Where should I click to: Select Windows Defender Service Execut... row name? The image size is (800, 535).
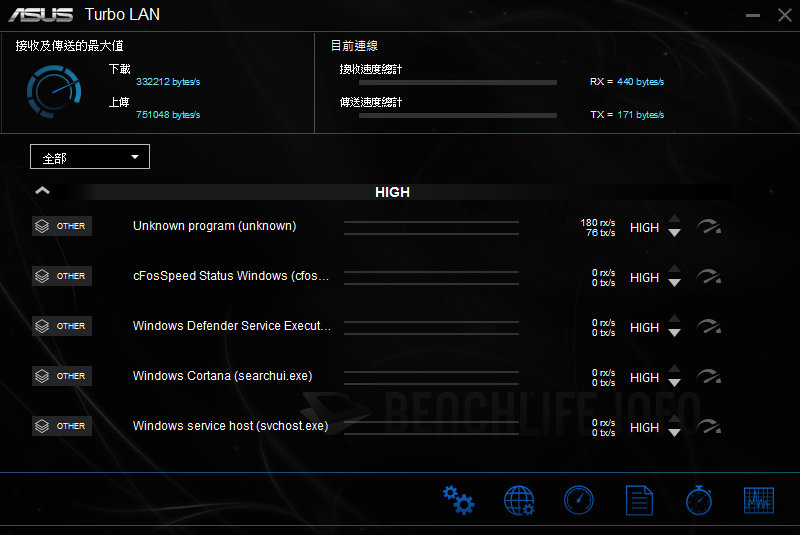[x=232, y=326]
